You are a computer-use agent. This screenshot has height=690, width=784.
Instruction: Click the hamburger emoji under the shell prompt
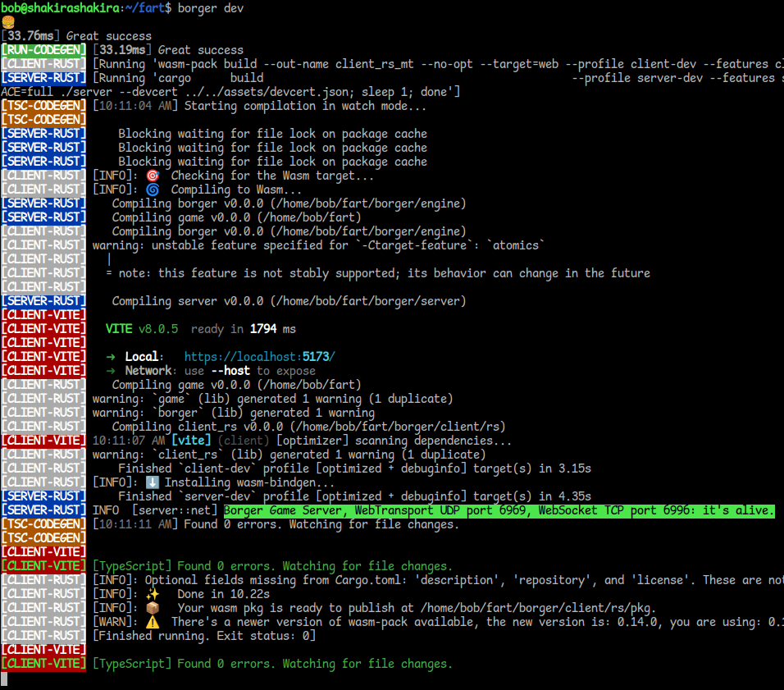[7, 22]
